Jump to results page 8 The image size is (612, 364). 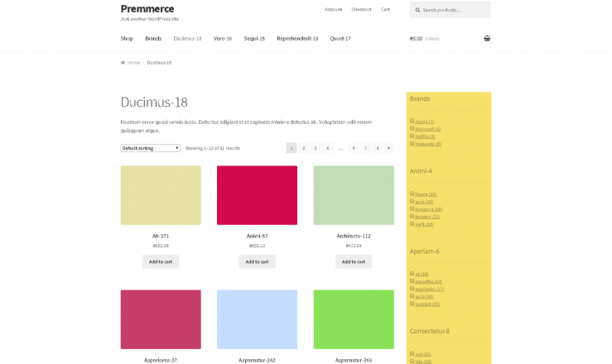point(378,148)
